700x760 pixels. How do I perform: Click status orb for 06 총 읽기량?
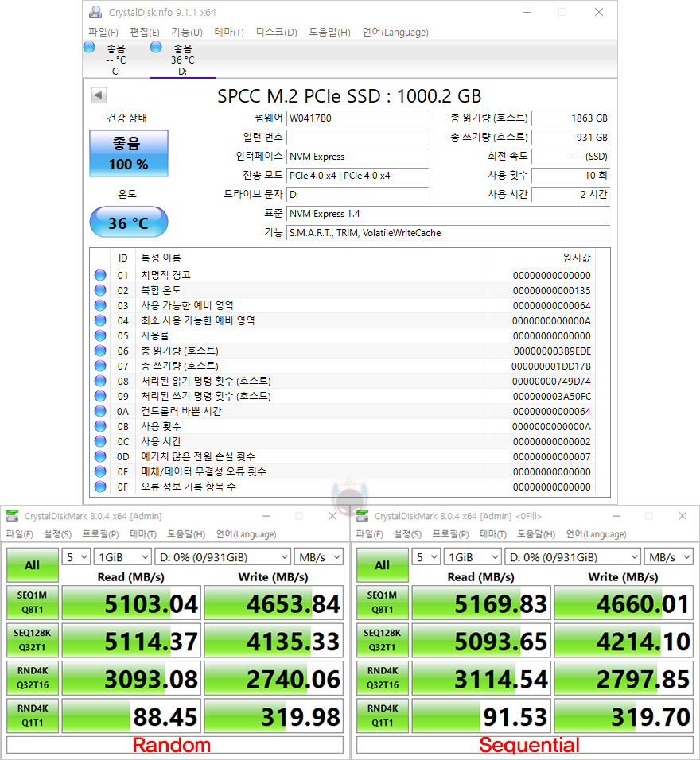[x=100, y=351]
